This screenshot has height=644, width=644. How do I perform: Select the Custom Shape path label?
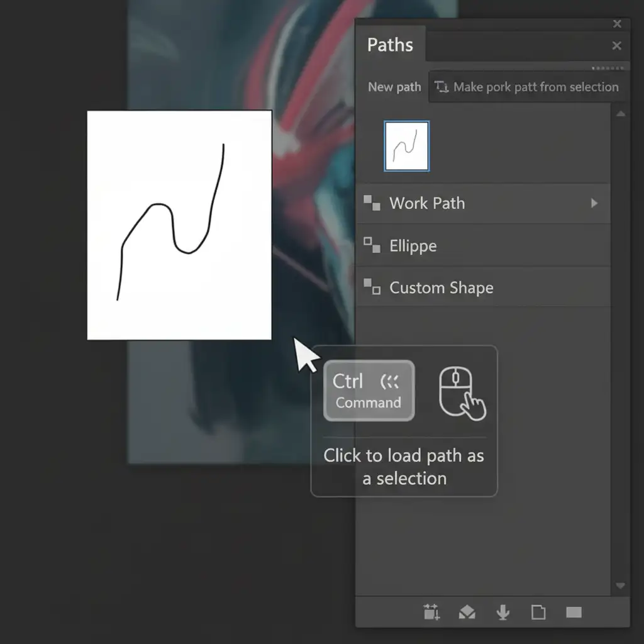coord(441,288)
